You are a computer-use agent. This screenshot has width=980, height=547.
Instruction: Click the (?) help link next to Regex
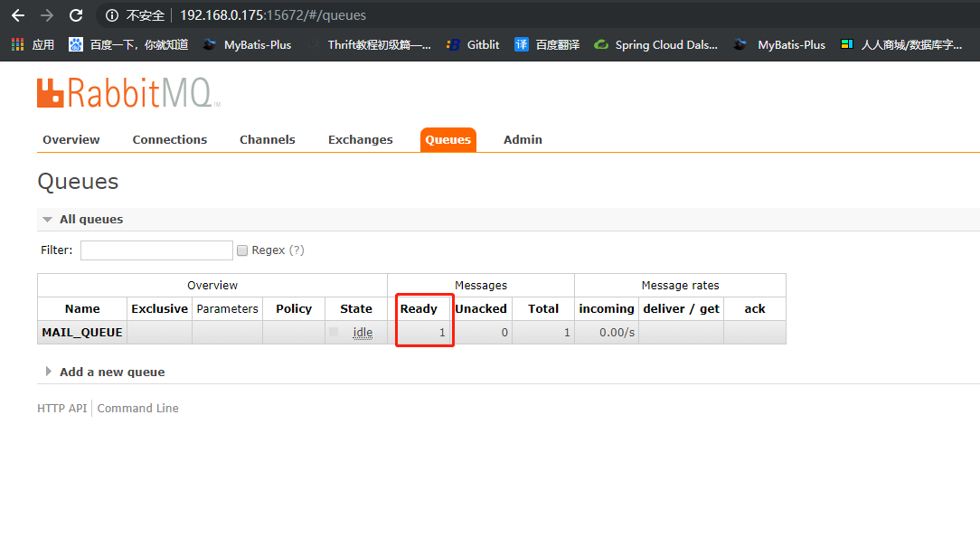[297, 250]
